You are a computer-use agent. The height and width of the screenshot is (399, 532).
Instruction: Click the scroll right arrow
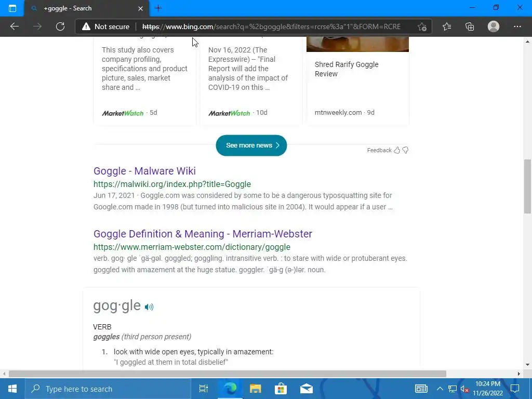519,374
